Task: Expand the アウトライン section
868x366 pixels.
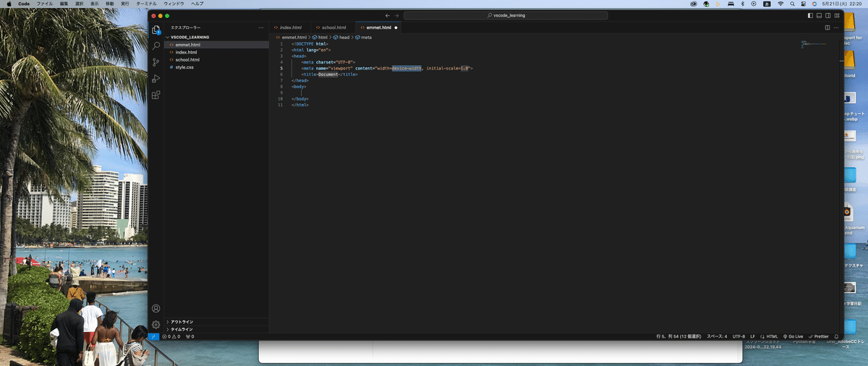Action: click(216, 321)
